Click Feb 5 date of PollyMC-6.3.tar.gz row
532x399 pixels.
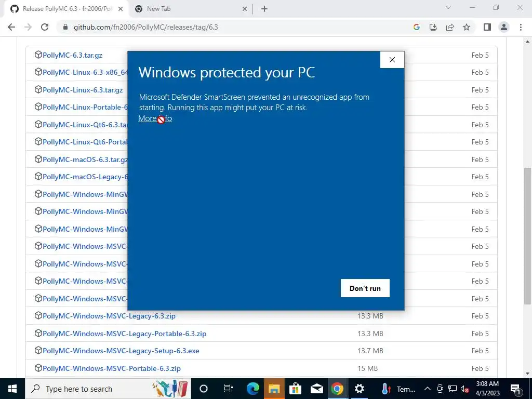pyautogui.click(x=480, y=55)
